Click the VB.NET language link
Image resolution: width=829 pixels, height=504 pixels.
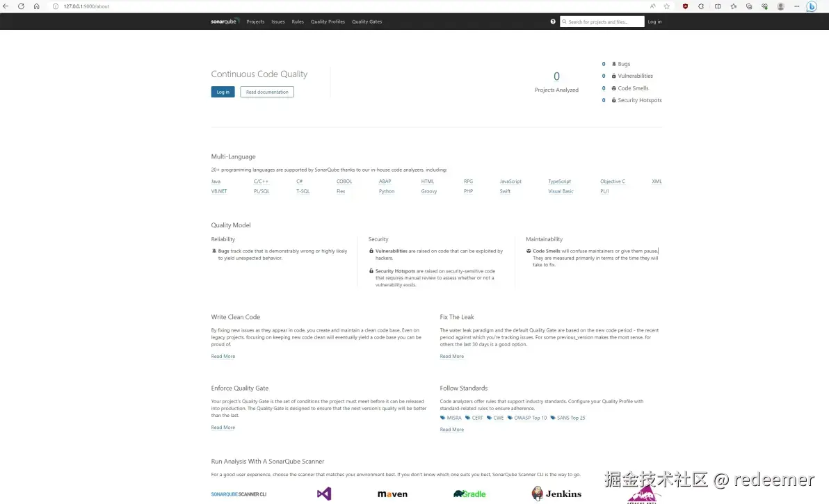pyautogui.click(x=219, y=191)
